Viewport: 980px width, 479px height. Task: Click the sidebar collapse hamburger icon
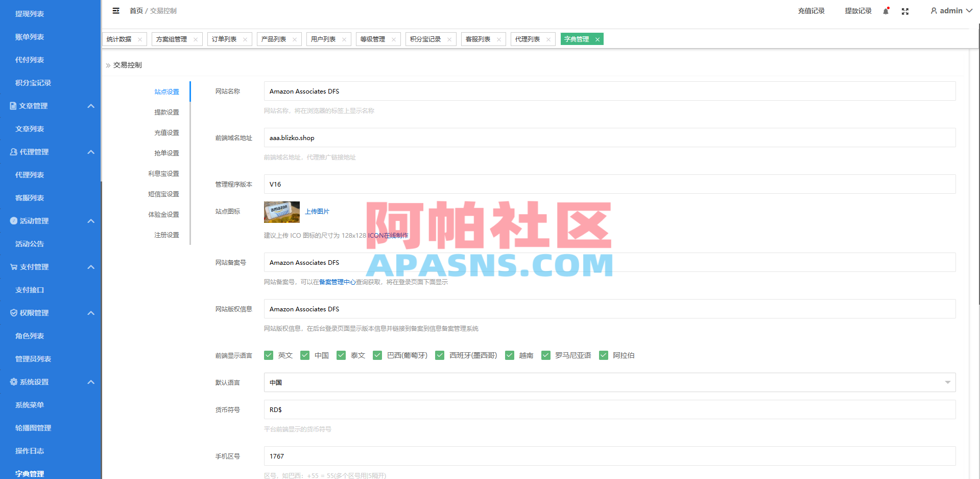click(x=116, y=11)
